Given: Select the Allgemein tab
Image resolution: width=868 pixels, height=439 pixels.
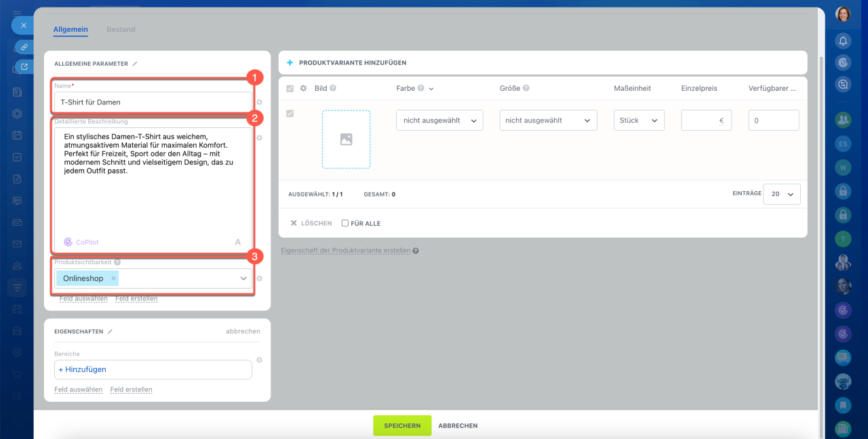Looking at the screenshot, I should [71, 29].
